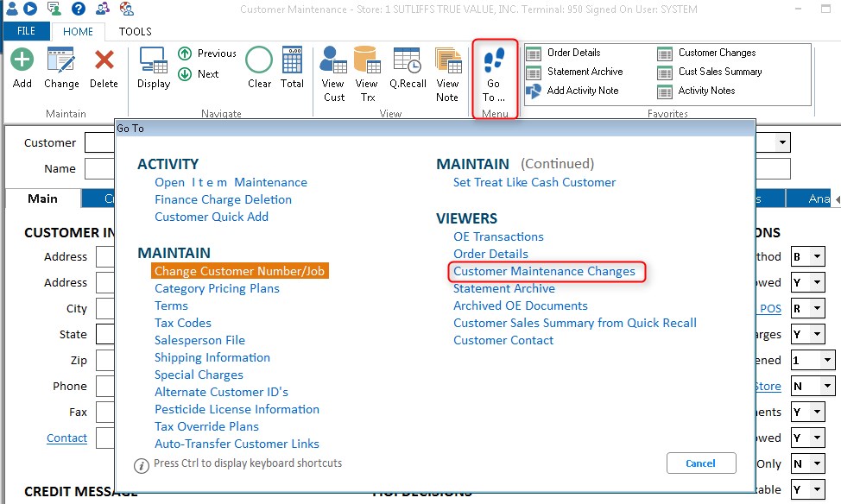The height and width of the screenshot is (504, 841).
Task: Select Change Customer Number/Job option
Action: click(x=239, y=271)
